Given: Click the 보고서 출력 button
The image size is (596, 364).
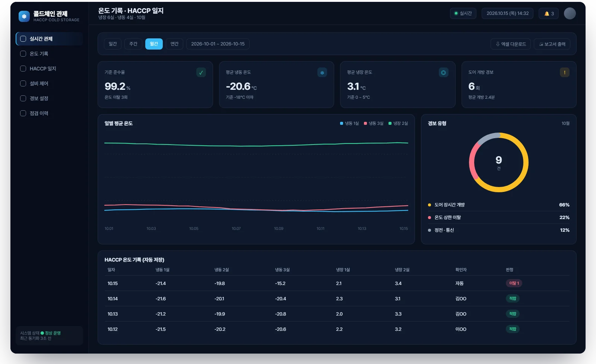Looking at the screenshot, I should pos(552,44).
